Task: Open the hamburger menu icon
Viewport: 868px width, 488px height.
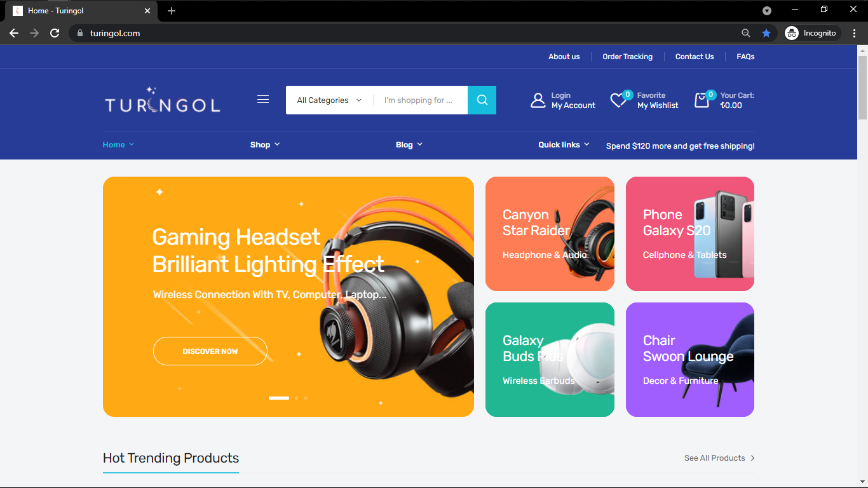Action: coord(263,100)
